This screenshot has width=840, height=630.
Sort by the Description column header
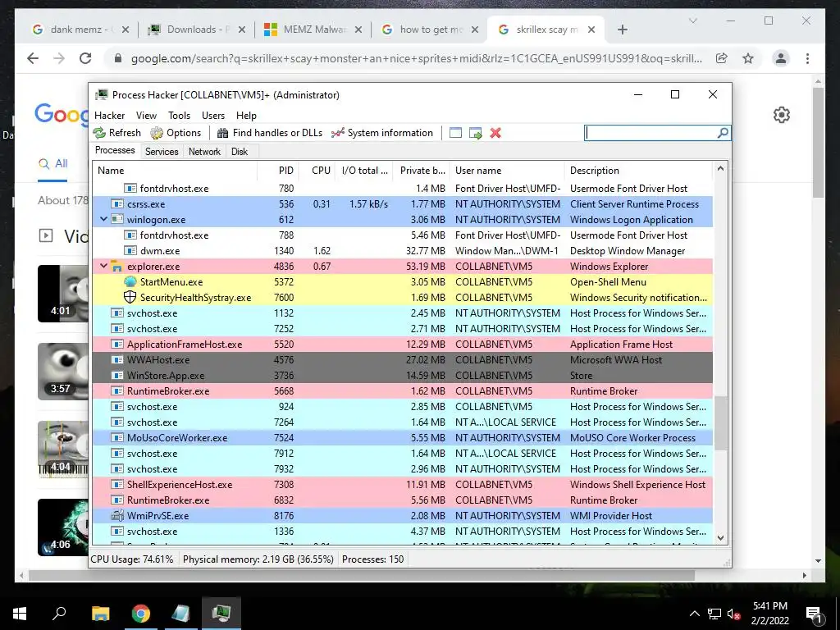638,171
